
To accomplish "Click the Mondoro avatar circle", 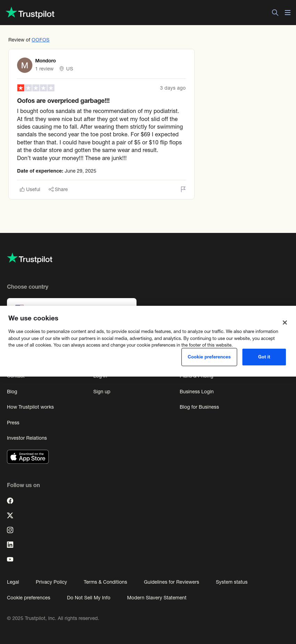I will coord(25,65).
